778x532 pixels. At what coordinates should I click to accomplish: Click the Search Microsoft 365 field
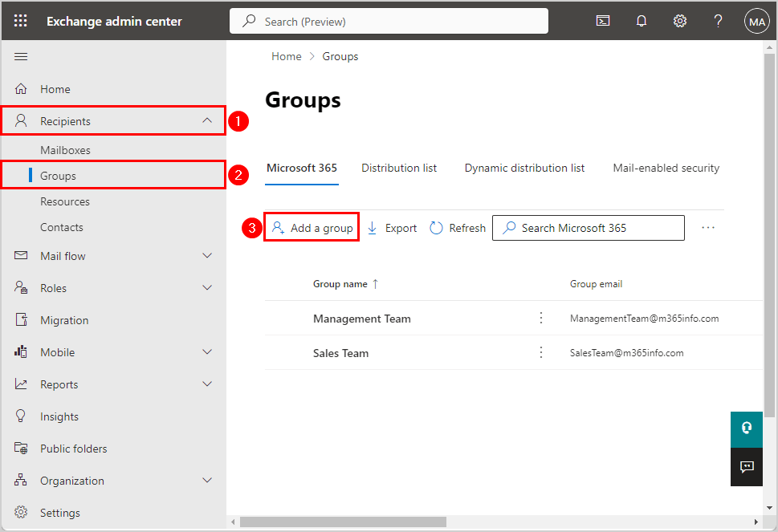pos(588,227)
